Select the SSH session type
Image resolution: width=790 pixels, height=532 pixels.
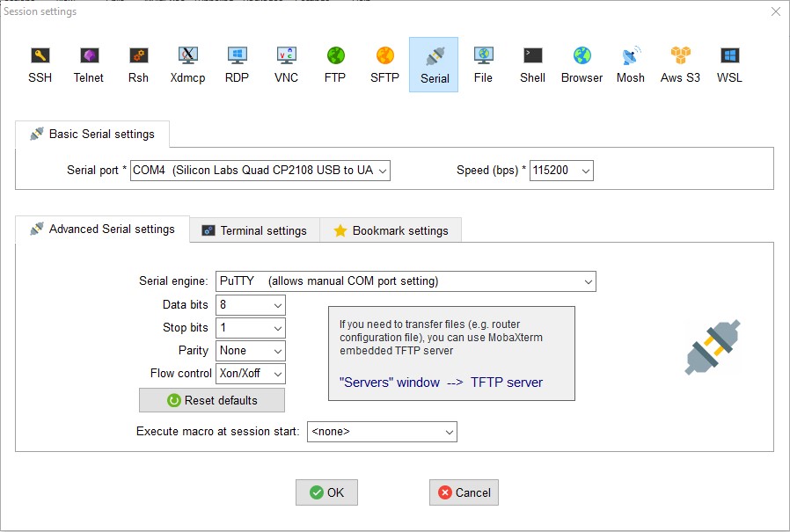click(40, 62)
